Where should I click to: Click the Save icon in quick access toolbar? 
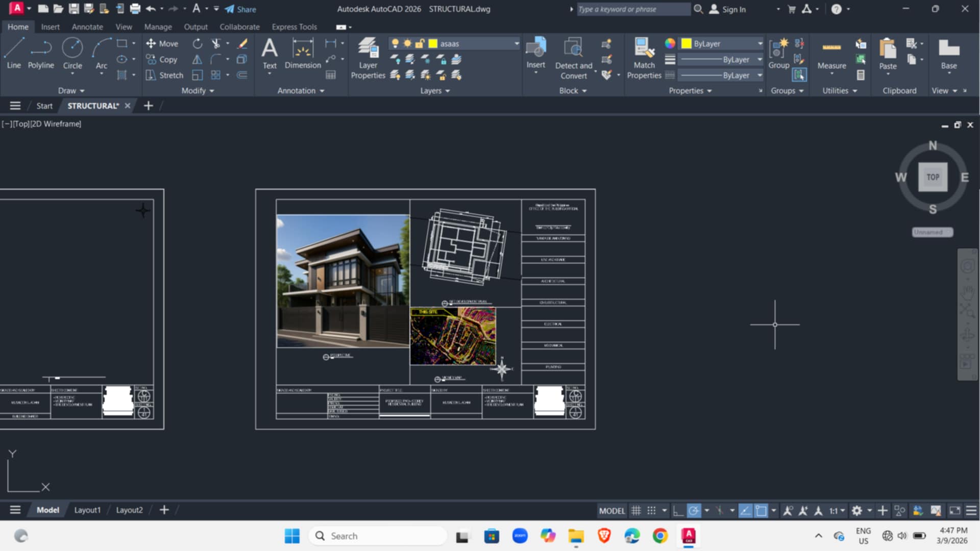click(x=74, y=9)
